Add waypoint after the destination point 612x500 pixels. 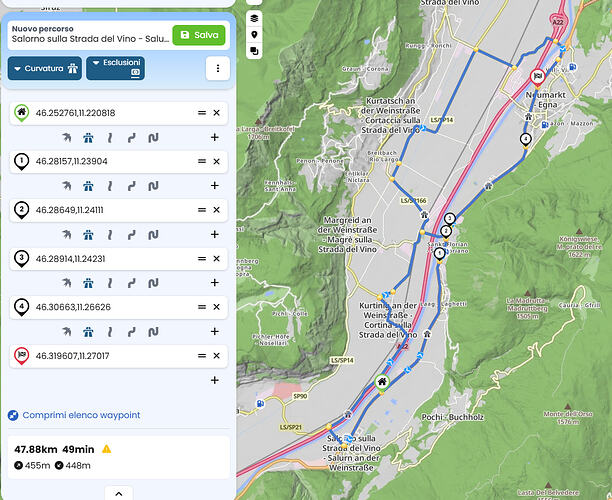(x=215, y=380)
